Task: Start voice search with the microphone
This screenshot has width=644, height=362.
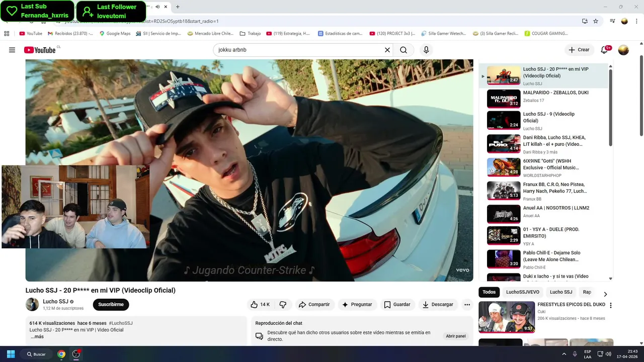Action: tap(426, 50)
